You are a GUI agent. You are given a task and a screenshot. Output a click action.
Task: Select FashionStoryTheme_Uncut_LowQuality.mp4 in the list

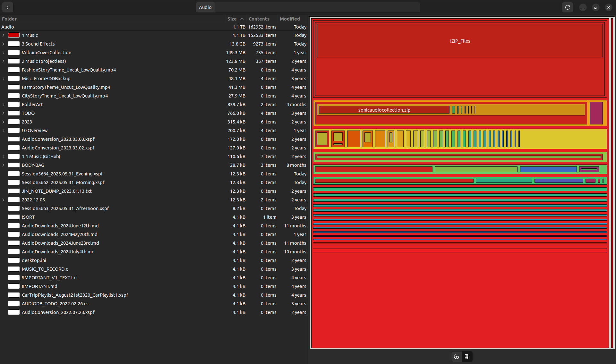pos(69,70)
